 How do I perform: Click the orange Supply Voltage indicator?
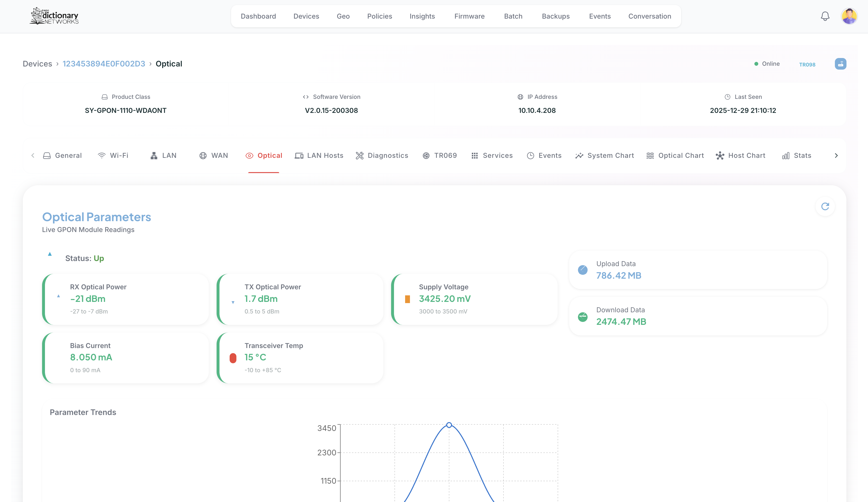(408, 299)
